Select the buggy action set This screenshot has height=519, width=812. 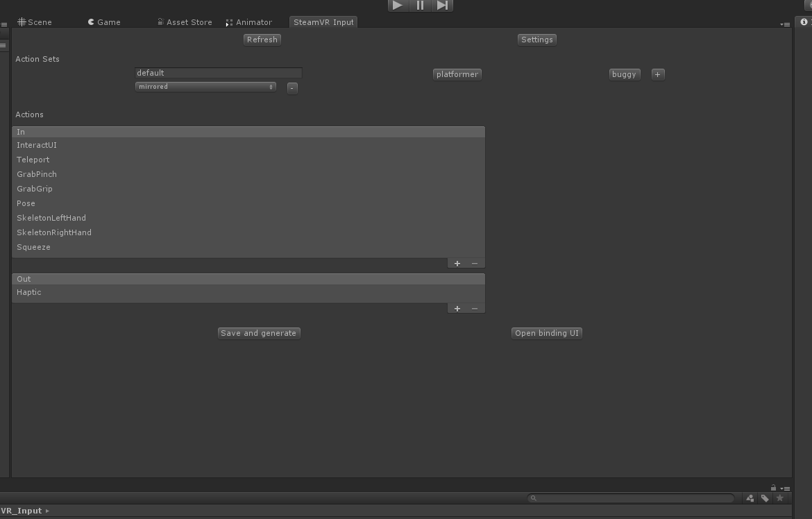click(624, 74)
